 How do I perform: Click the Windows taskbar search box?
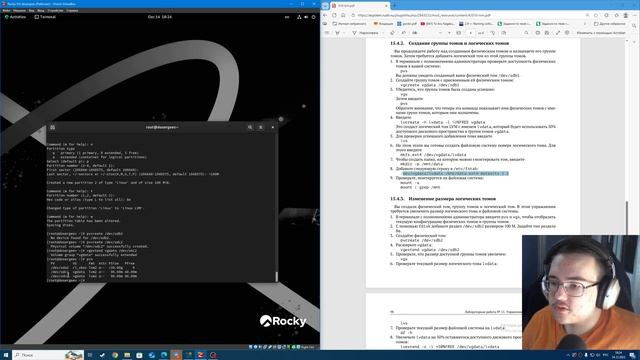tap(48, 355)
